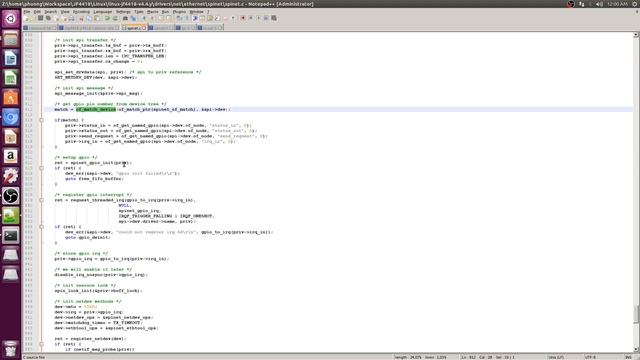Click the Replace toolbar icon
This screenshot has height=360, width=640.
133,18
